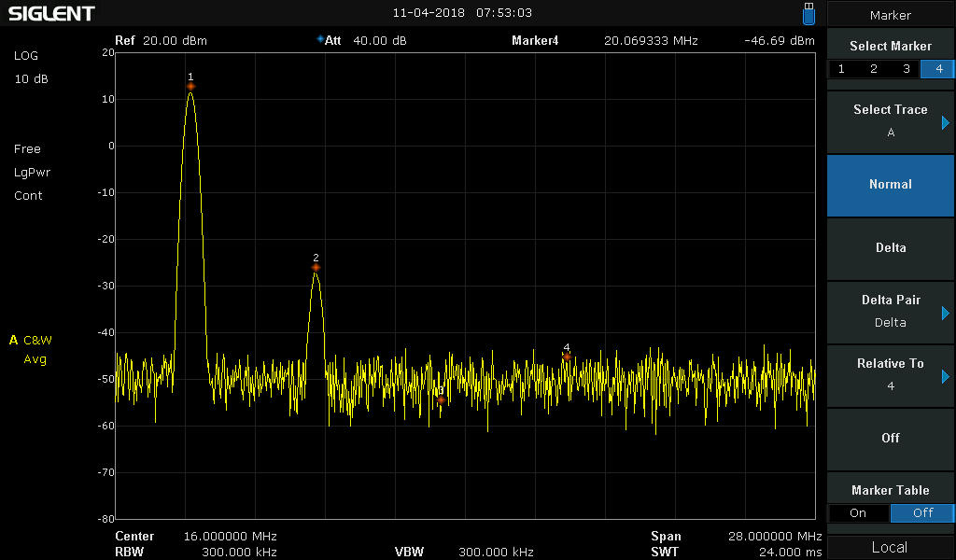Select marker 1 in Select Marker
956x560 pixels.
pyautogui.click(x=841, y=69)
